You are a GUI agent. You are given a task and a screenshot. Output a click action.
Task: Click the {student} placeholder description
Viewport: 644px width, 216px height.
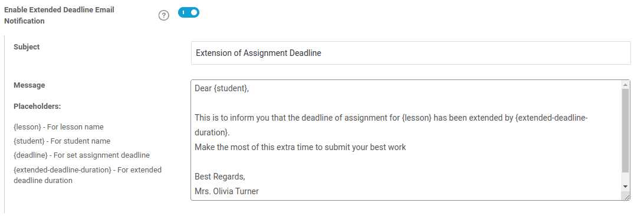(x=62, y=141)
